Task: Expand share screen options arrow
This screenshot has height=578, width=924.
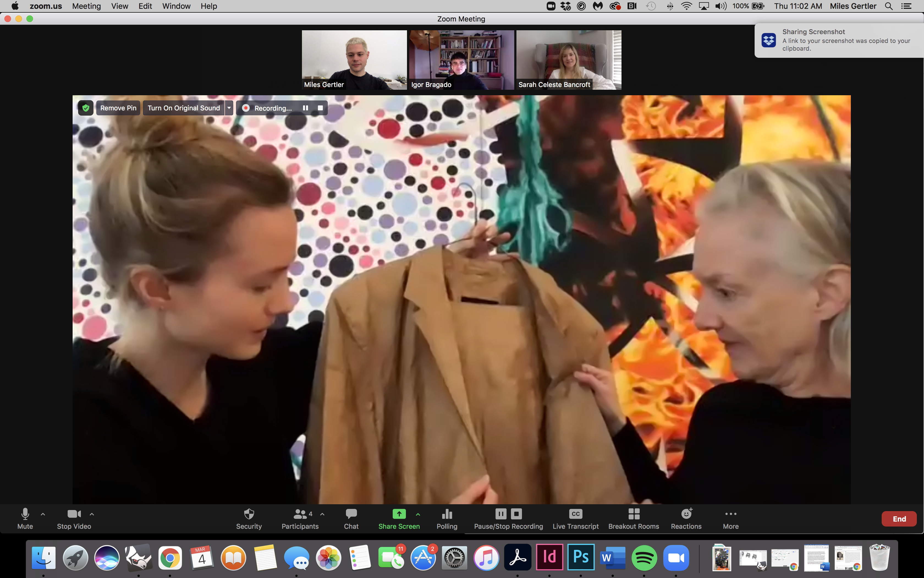Action: click(x=418, y=514)
